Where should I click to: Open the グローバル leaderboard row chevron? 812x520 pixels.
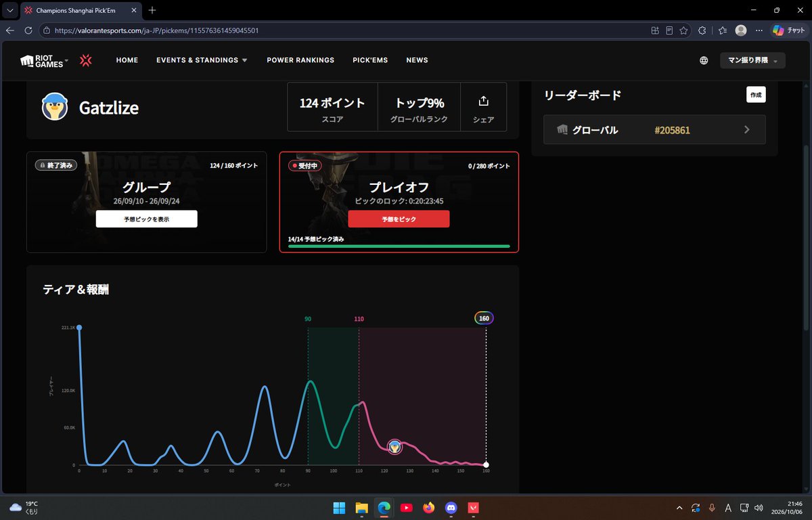pos(747,129)
